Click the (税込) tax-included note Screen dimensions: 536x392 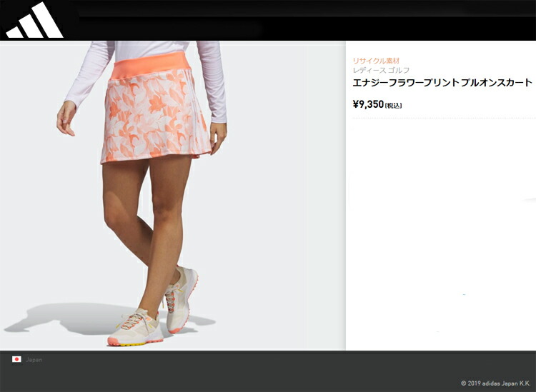point(394,106)
